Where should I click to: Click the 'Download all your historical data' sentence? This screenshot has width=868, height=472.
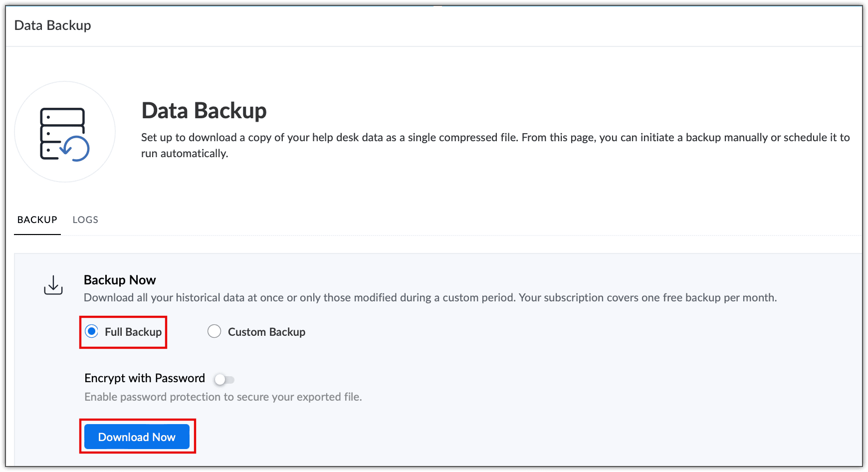point(430,298)
